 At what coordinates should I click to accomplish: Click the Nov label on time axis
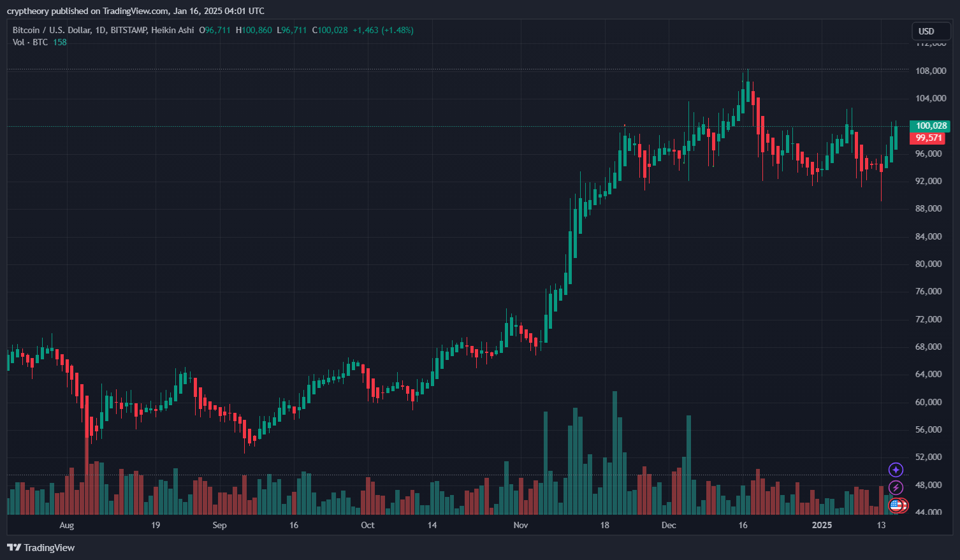coord(521,525)
